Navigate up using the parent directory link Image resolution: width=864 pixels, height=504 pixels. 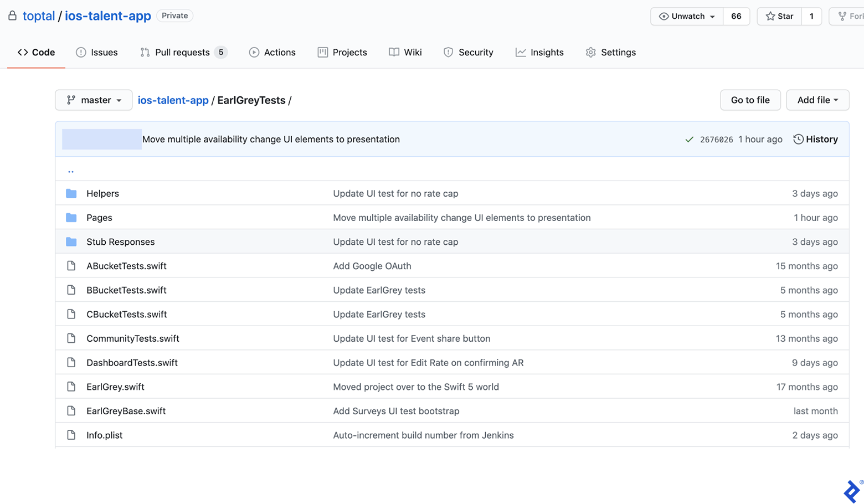point(70,169)
